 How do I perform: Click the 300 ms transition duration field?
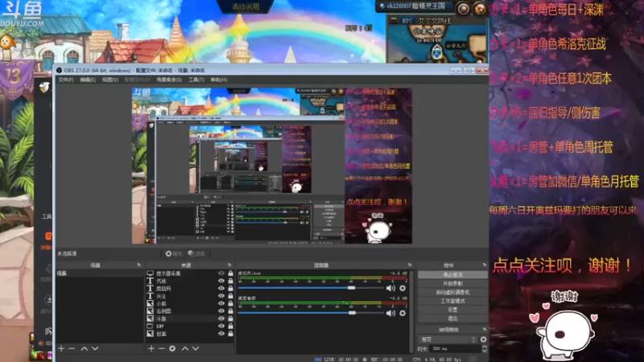coord(455,349)
